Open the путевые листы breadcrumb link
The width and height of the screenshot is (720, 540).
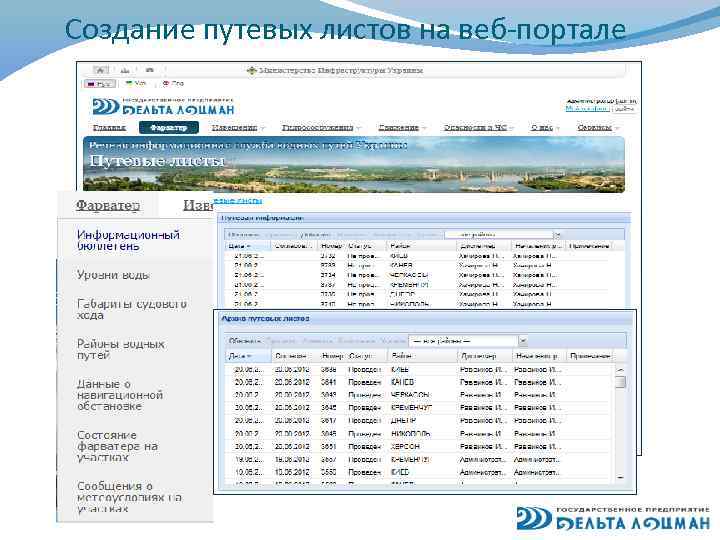click(238, 201)
